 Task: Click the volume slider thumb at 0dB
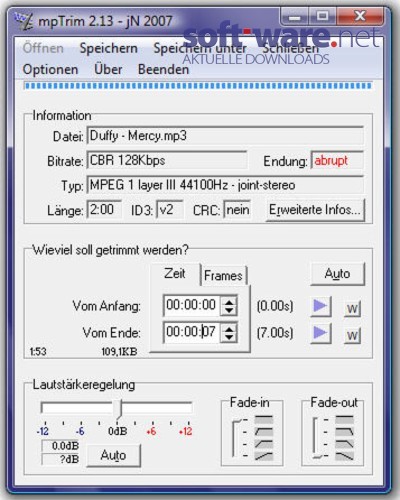(x=118, y=409)
